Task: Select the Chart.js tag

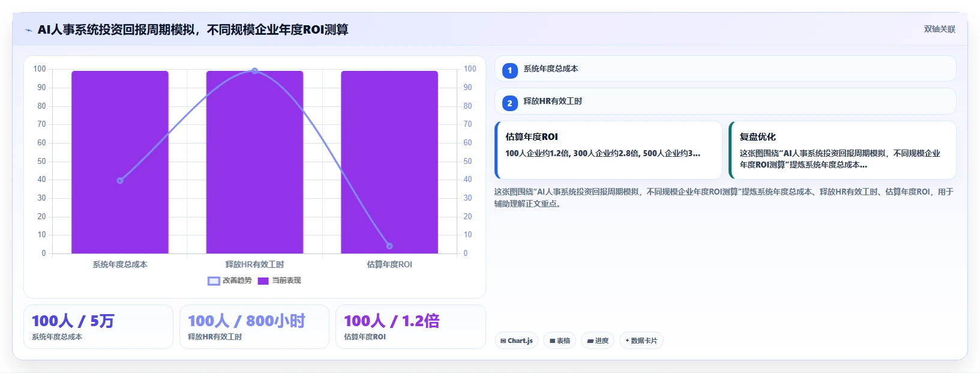Action: point(516,341)
